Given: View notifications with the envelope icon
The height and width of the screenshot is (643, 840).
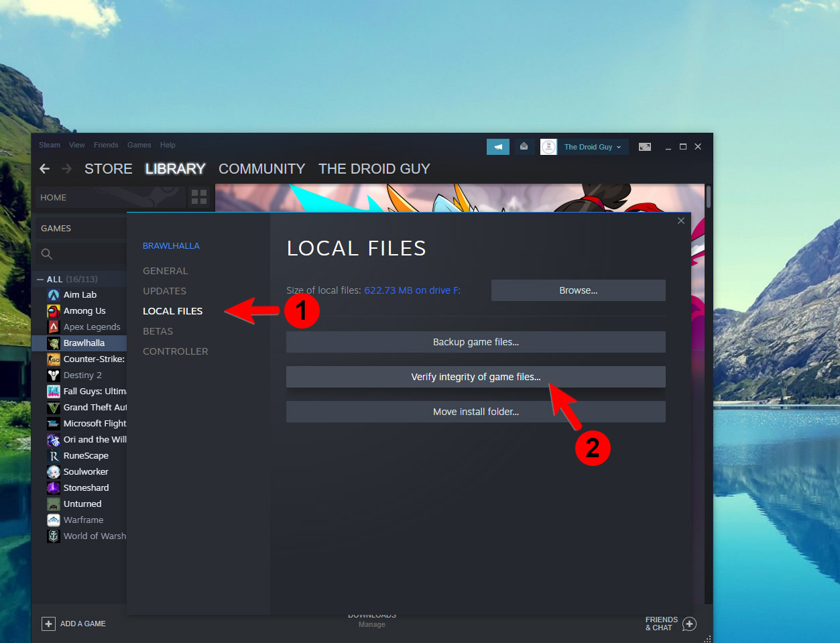Looking at the screenshot, I should [x=525, y=146].
